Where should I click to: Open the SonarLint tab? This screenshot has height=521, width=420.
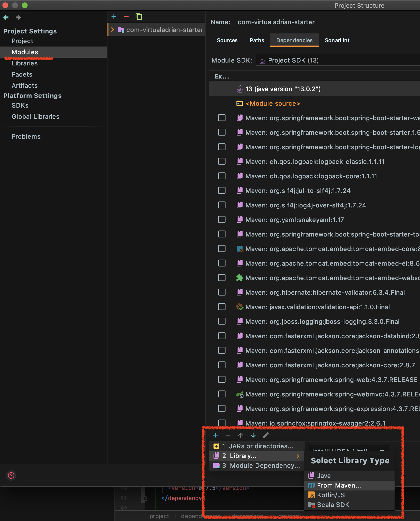point(337,40)
